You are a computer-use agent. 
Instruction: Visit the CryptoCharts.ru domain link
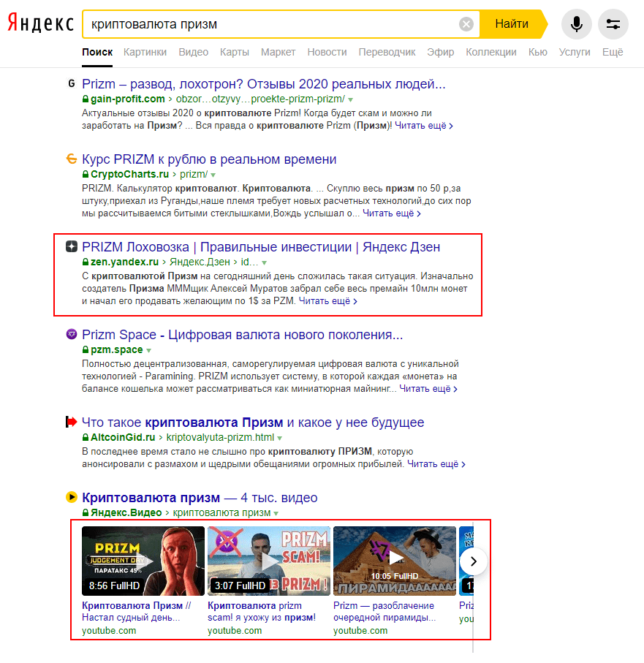129,174
